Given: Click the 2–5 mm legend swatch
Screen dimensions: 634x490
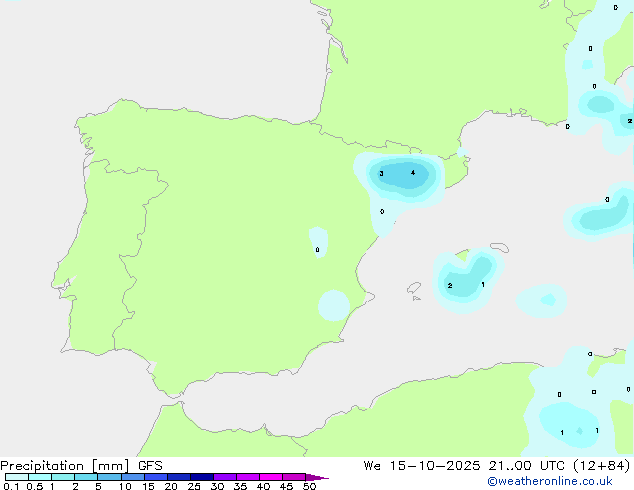Looking at the screenshot, I should 86,477.
